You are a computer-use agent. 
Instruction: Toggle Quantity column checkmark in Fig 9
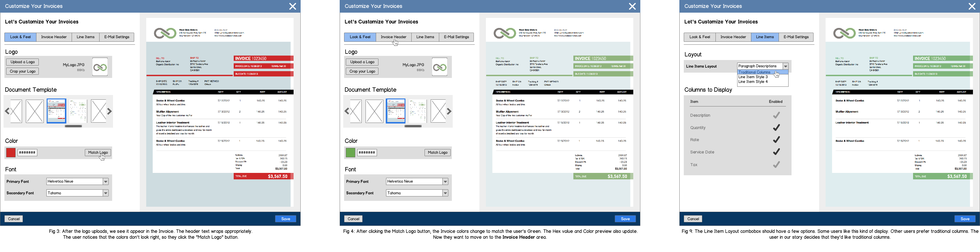(x=777, y=127)
